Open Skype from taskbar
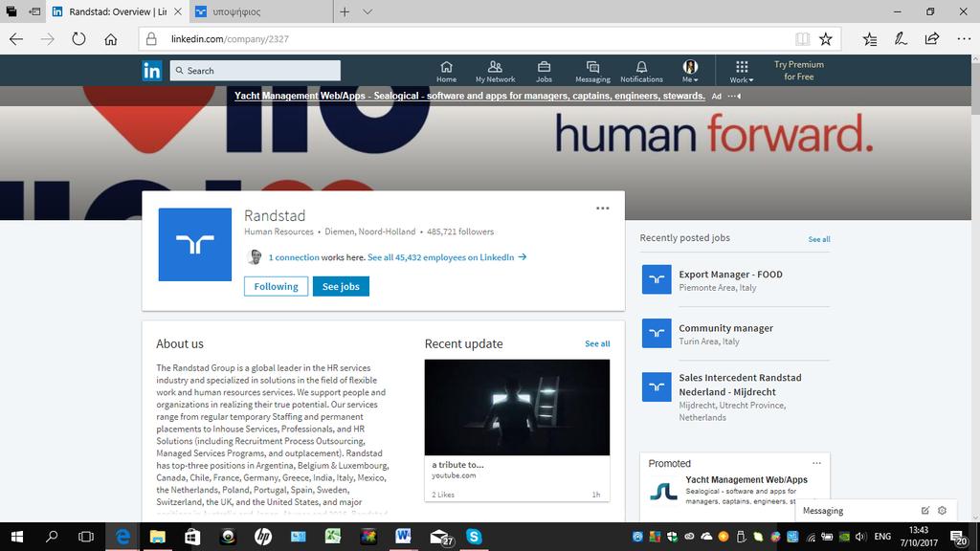This screenshot has height=551, width=980. pos(474,537)
